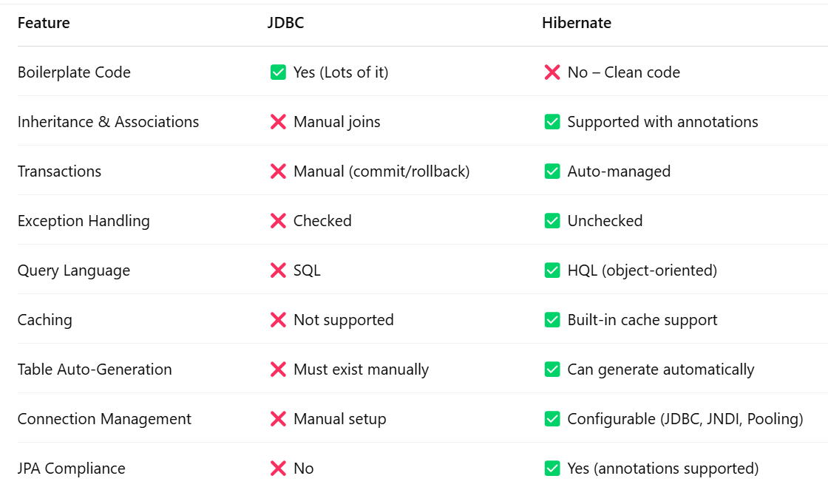Click the red X beside Checked
The height and width of the screenshot is (504, 828).
pyautogui.click(x=278, y=221)
